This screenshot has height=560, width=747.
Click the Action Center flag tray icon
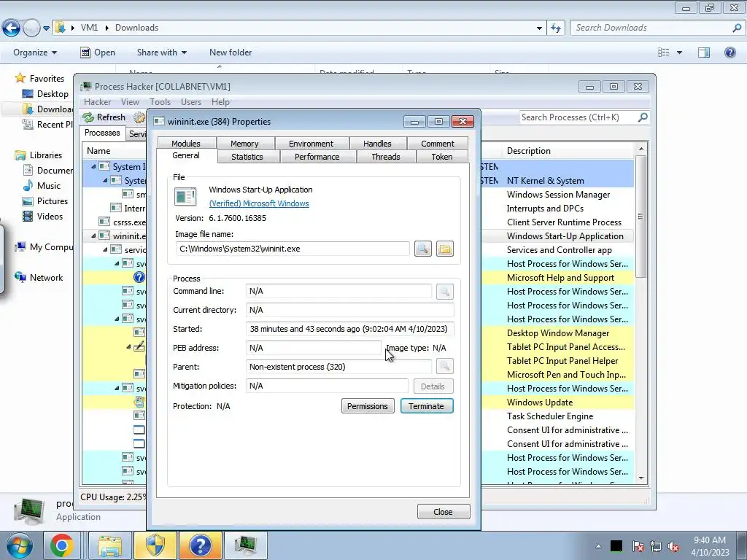(638, 546)
